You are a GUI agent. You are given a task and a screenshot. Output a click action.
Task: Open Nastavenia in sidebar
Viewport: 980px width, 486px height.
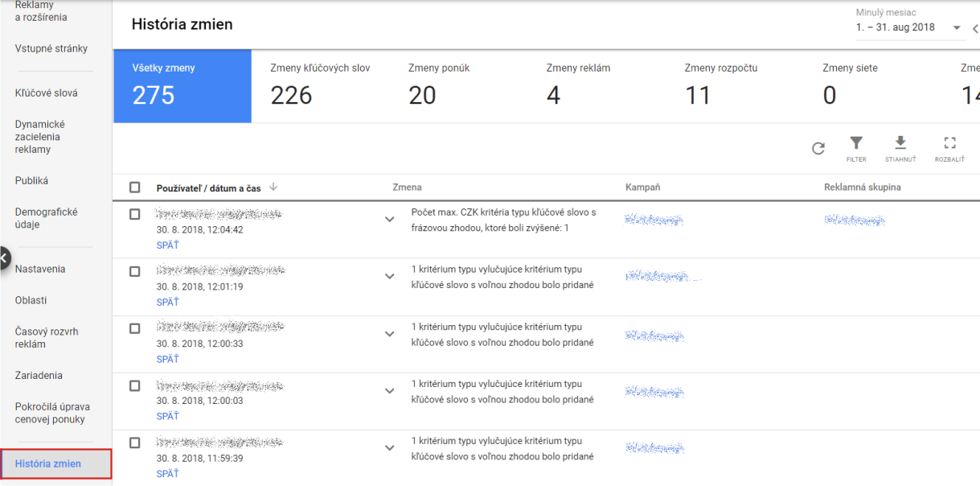40,269
